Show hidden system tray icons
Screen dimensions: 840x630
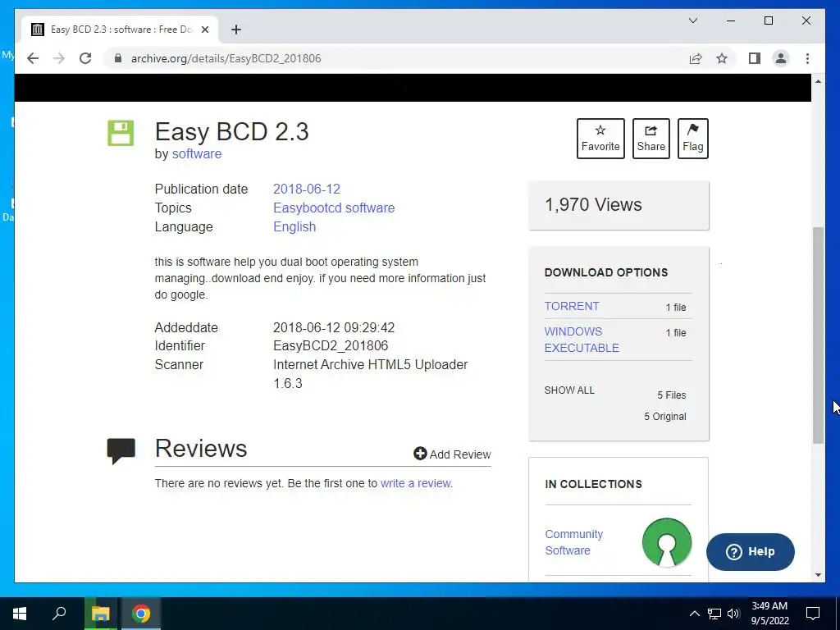[x=694, y=614]
